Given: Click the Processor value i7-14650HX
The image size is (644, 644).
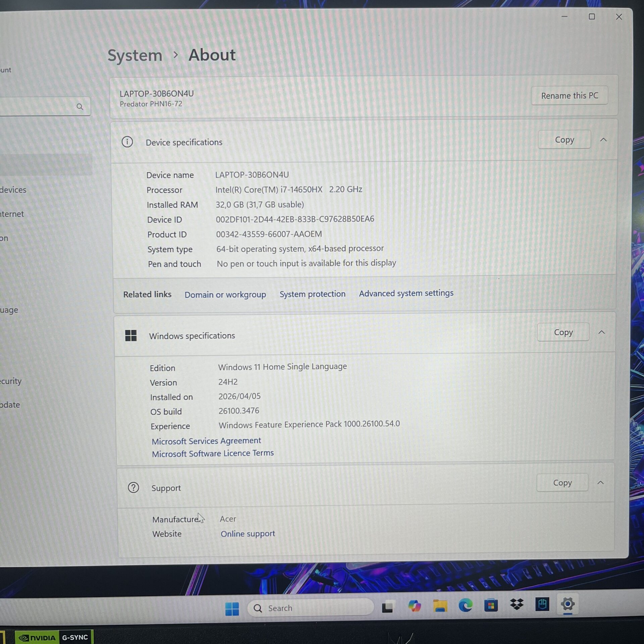Looking at the screenshot, I should tap(289, 190).
